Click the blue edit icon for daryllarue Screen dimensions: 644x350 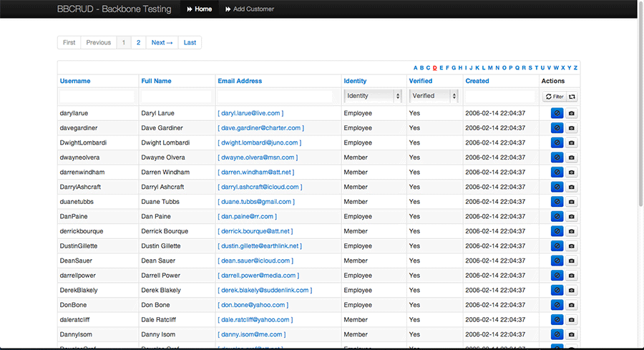557,113
